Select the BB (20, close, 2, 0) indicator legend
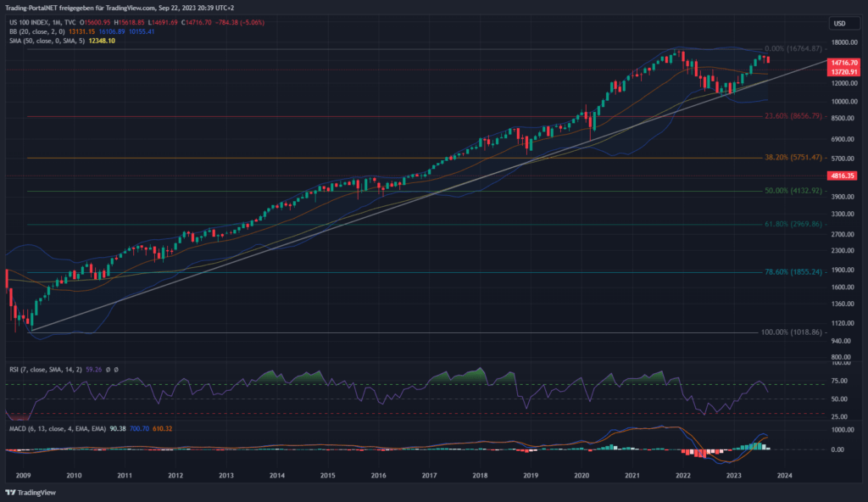Image resolution: width=868 pixels, height=502 pixels. 36,31
